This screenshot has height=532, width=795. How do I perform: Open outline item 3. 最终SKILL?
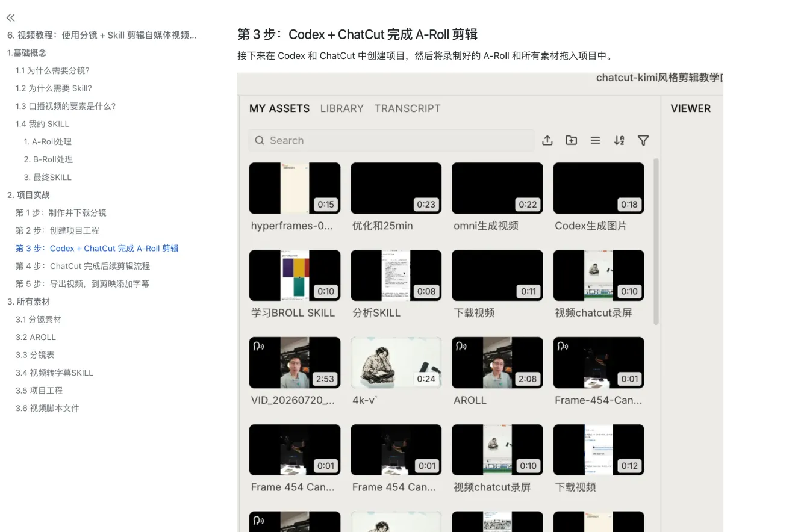pos(48,177)
